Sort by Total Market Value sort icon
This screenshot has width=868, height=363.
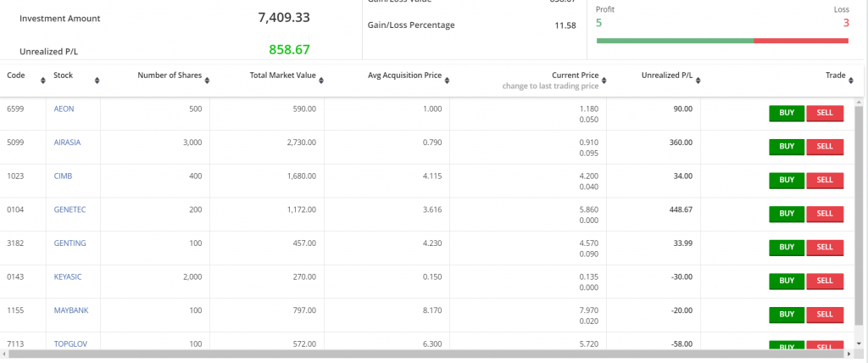pyautogui.click(x=321, y=81)
